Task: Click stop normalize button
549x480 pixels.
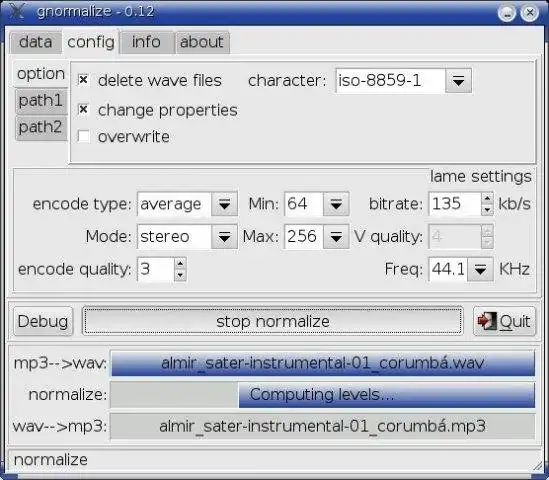Action: pos(273,321)
